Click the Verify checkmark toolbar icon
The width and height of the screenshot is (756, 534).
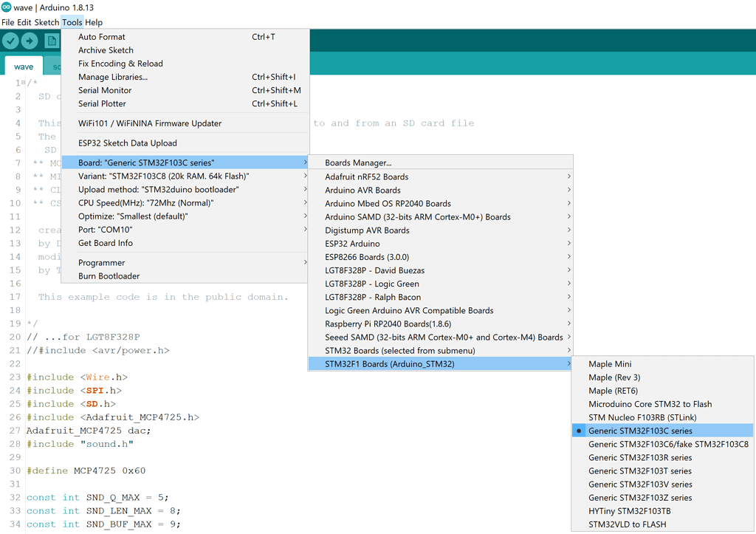point(10,41)
